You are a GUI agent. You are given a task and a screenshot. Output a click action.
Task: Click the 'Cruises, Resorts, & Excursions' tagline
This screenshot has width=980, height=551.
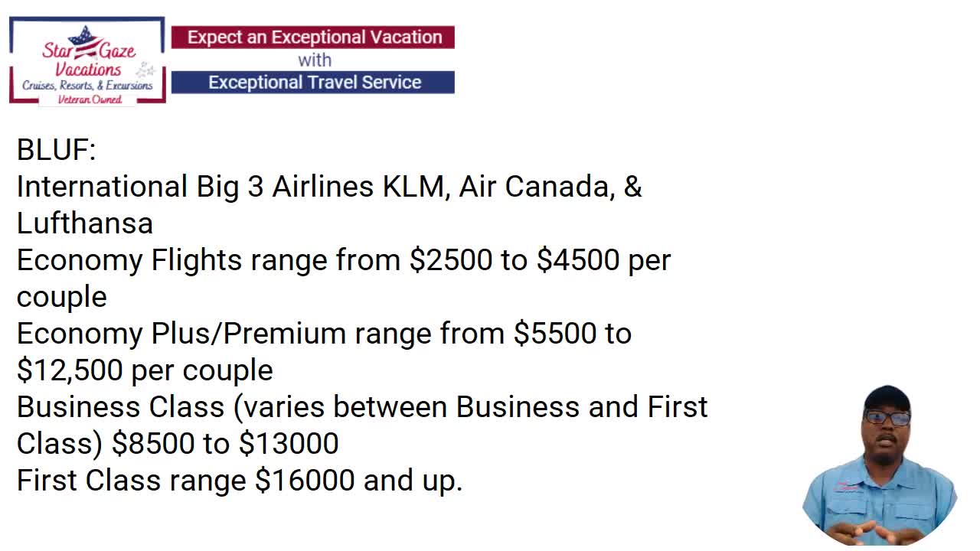pyautogui.click(x=87, y=86)
